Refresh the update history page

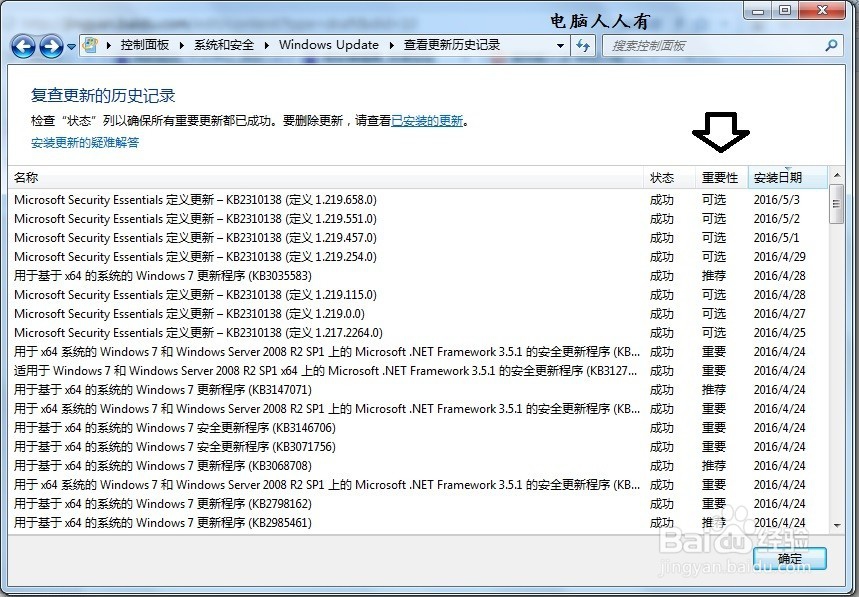(584, 45)
